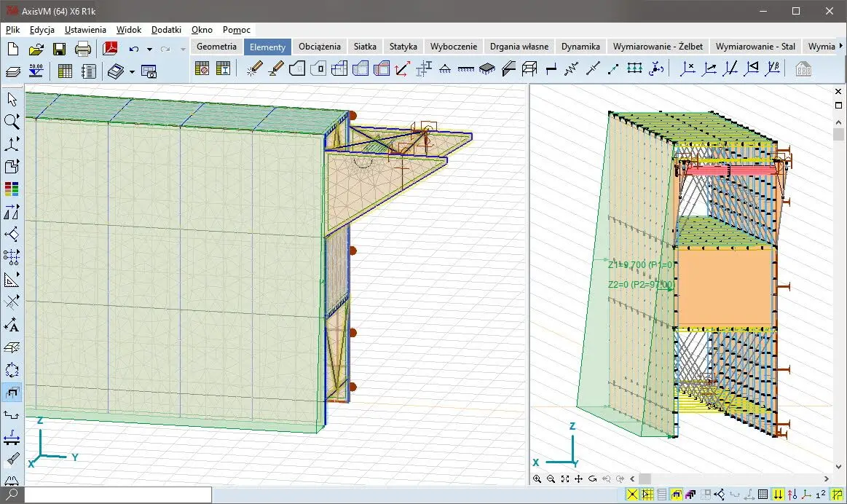Click the nodal support icon
Viewport: 847px width, 504px height.
click(x=444, y=69)
